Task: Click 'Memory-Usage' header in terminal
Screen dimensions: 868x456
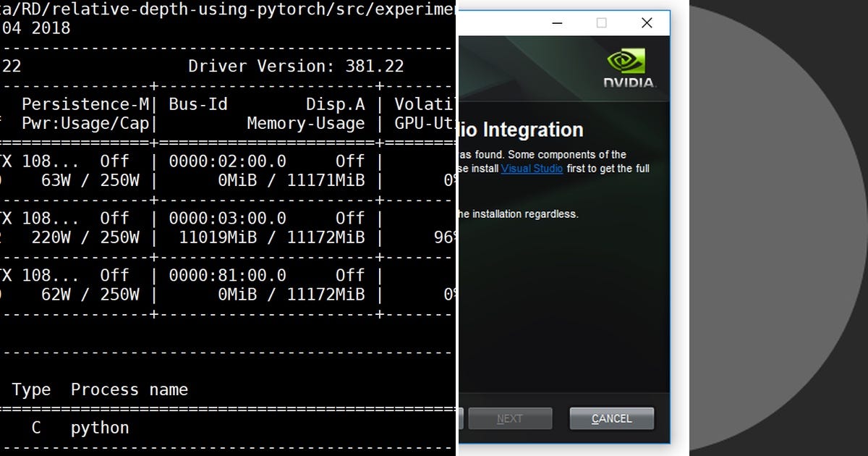Action: [306, 124]
